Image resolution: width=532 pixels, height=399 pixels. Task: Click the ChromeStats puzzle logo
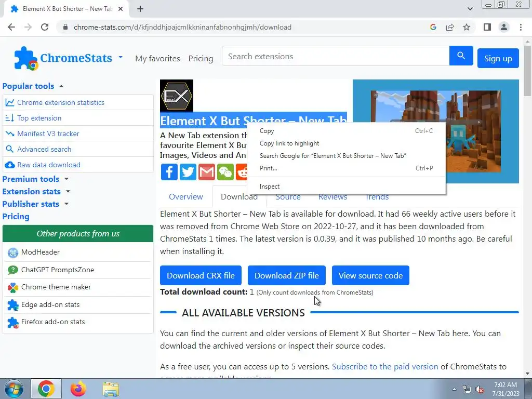pyautogui.click(x=26, y=58)
